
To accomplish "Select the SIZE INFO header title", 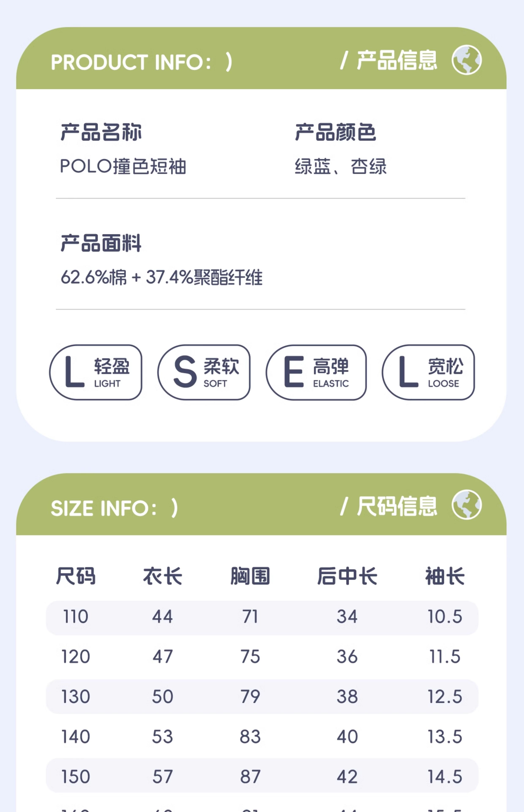I will pyautogui.click(x=114, y=508).
